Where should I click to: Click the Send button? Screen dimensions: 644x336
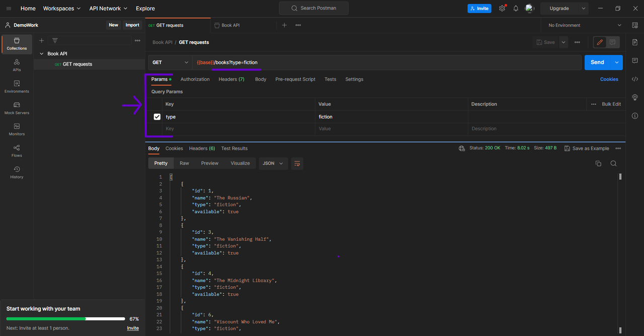point(597,62)
